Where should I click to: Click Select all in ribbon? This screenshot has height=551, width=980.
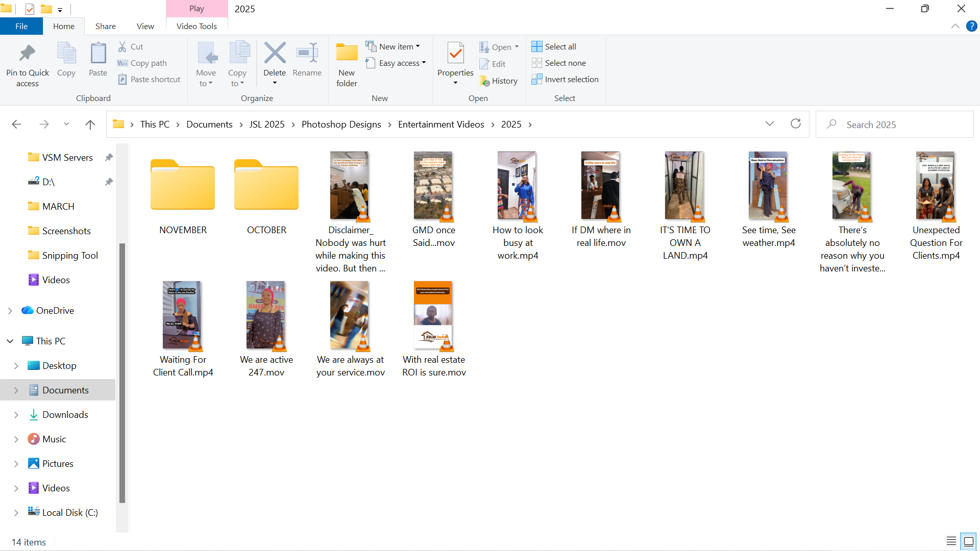click(x=554, y=46)
